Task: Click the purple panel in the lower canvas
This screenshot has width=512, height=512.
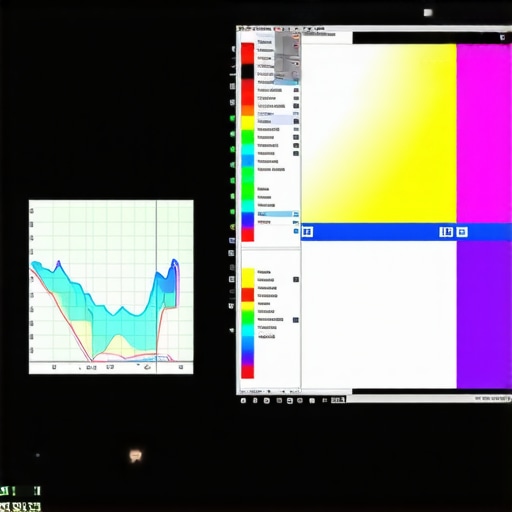Action: [x=484, y=315]
